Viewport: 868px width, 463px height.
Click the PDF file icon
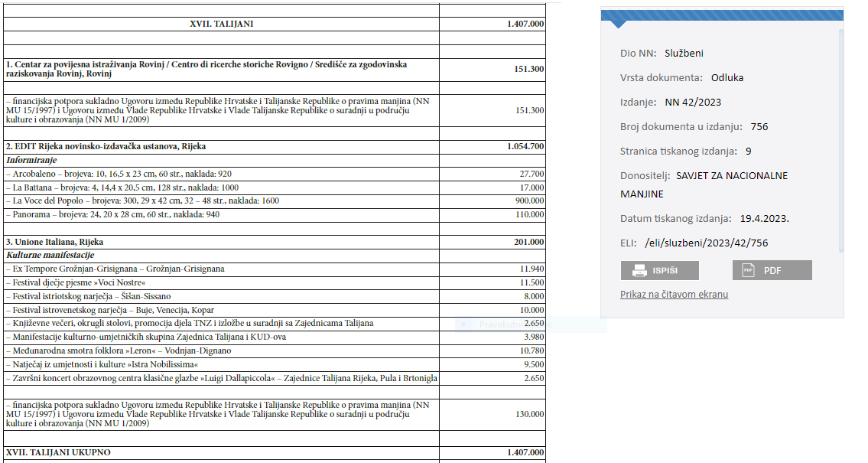749,270
